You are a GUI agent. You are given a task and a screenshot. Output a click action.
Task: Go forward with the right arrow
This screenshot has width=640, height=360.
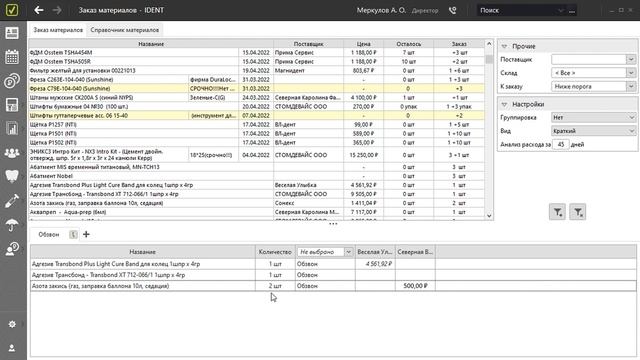[x=57, y=10]
